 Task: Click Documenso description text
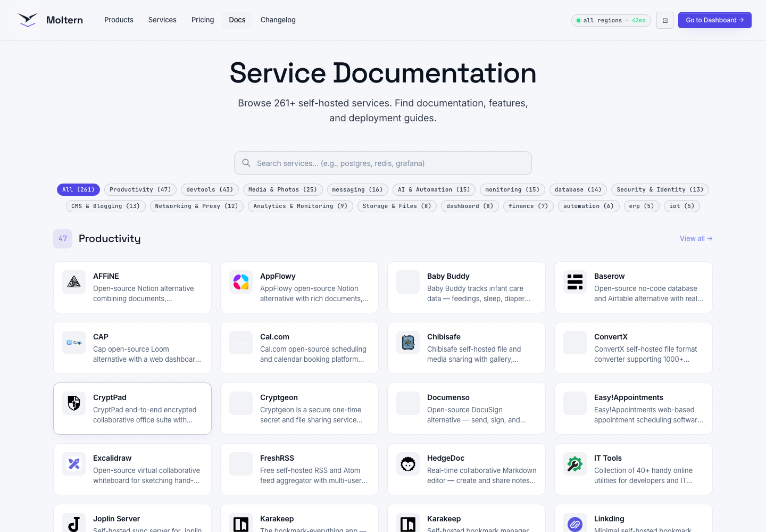476,415
